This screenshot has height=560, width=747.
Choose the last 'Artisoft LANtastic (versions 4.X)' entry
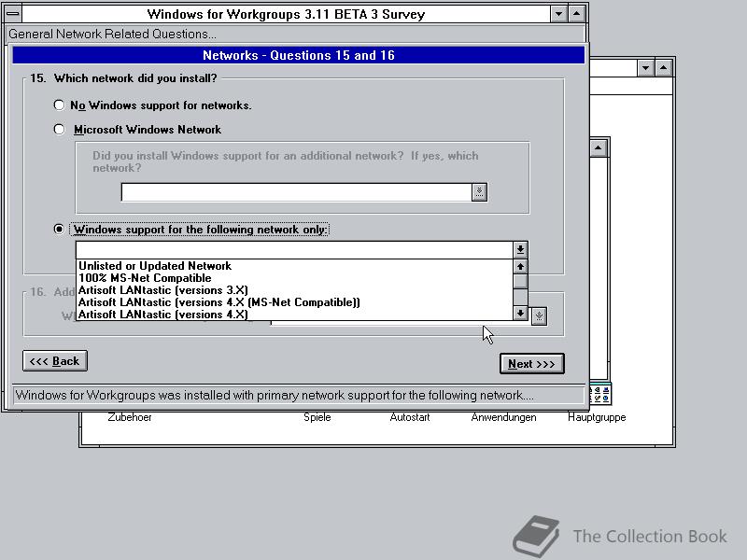pos(294,315)
